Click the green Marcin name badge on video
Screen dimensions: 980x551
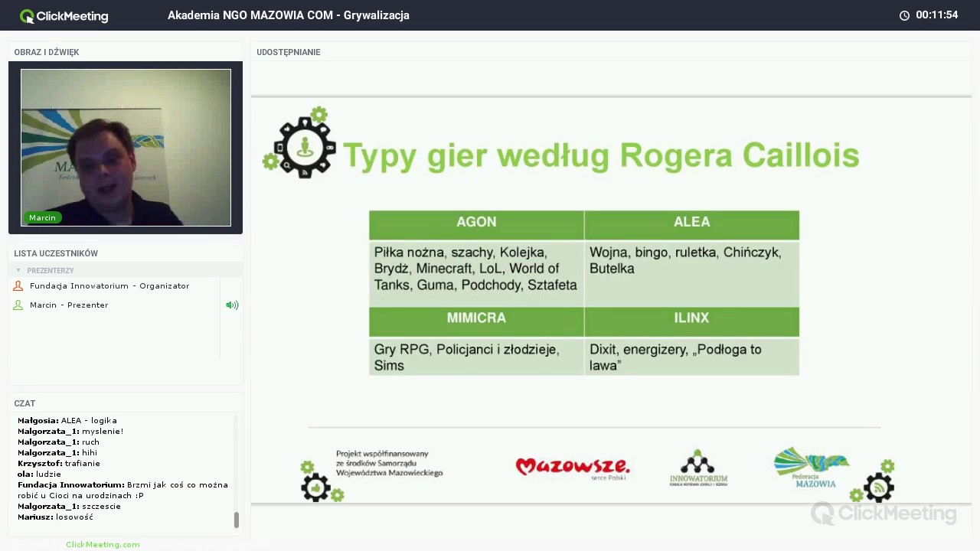point(42,217)
